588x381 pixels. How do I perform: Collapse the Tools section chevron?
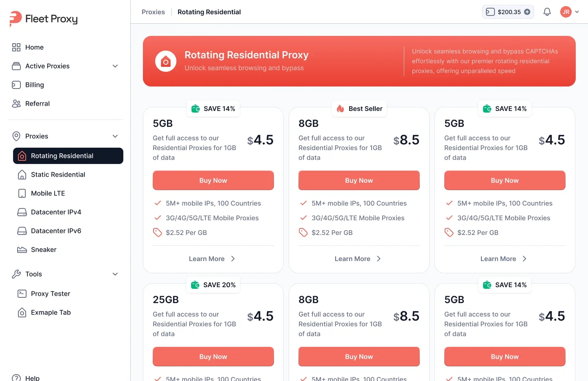pyautogui.click(x=115, y=274)
